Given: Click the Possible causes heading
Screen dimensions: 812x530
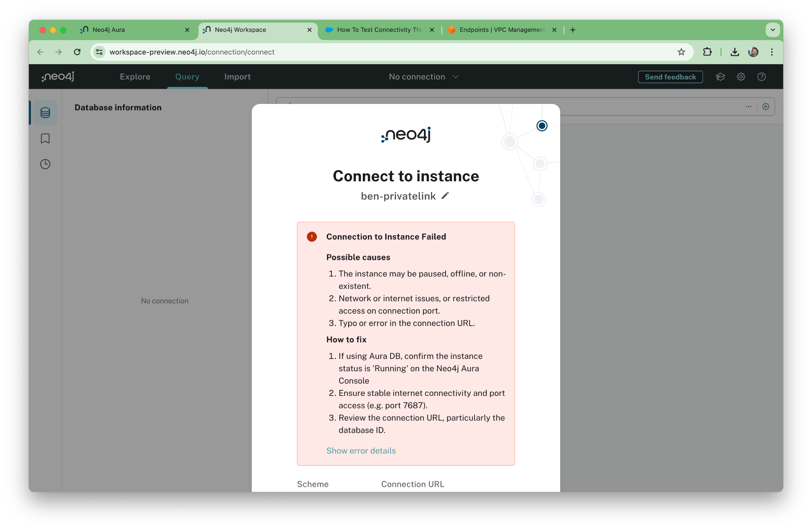Looking at the screenshot, I should [x=358, y=257].
